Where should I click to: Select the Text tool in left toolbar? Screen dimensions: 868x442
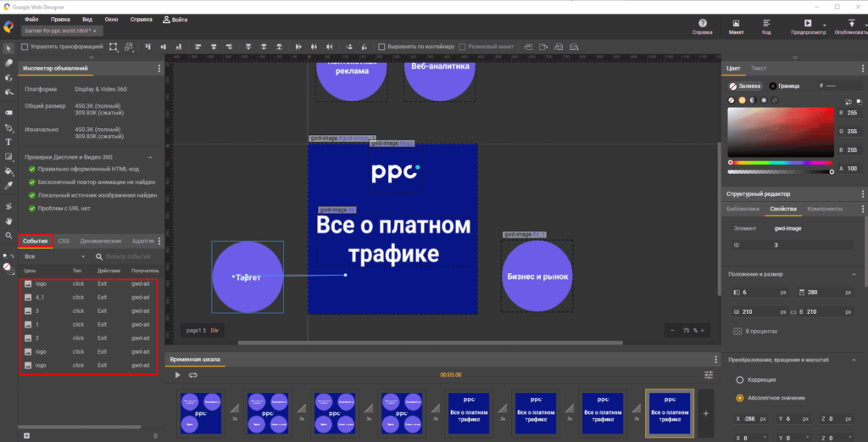(x=8, y=142)
